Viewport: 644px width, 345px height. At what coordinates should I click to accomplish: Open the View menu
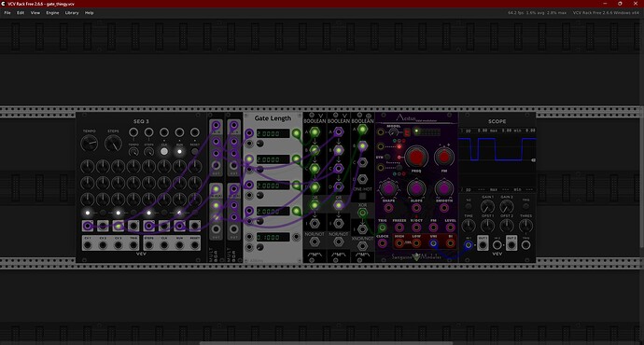(x=35, y=13)
